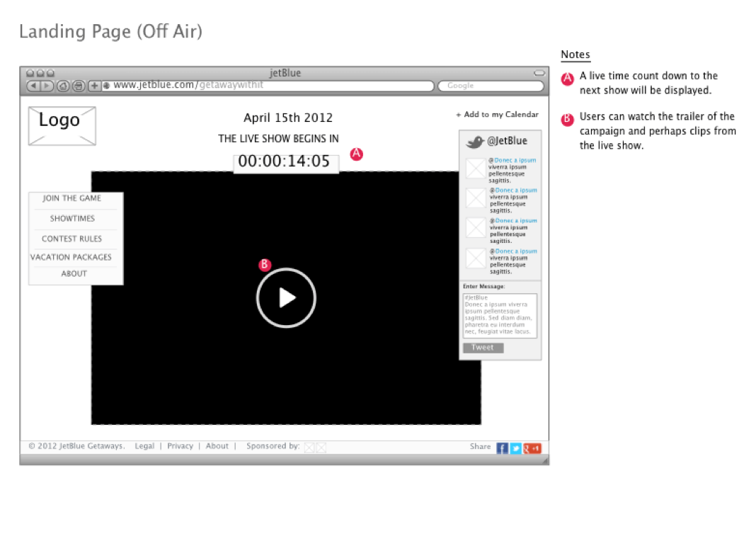Open JOIN THE GAME menu item
Image resolution: width=756 pixels, height=541 pixels.
[x=71, y=198]
